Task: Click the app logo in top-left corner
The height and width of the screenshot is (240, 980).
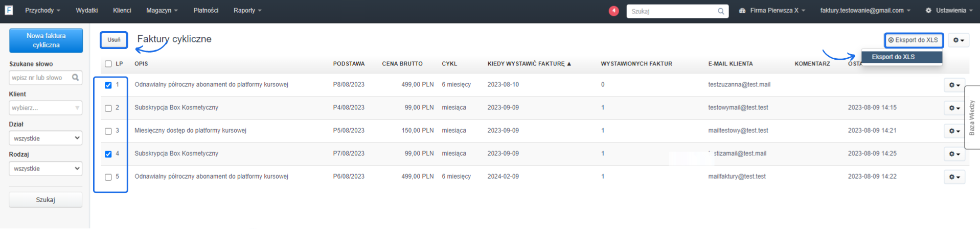Action: (x=9, y=10)
